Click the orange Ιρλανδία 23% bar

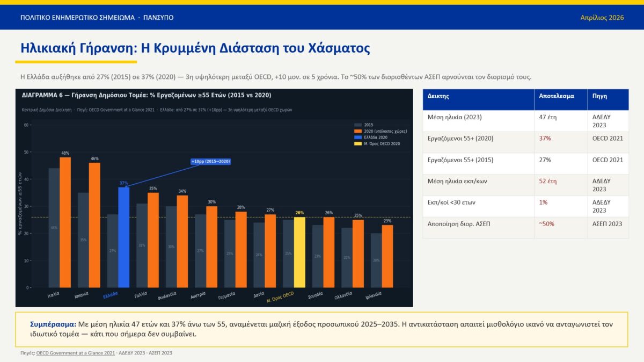[387, 256]
